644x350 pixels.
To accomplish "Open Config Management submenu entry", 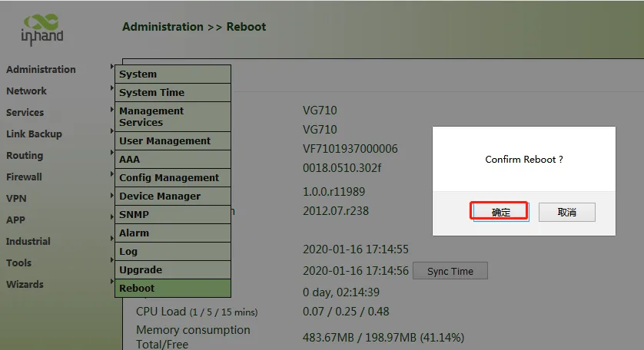I will 172,177.
